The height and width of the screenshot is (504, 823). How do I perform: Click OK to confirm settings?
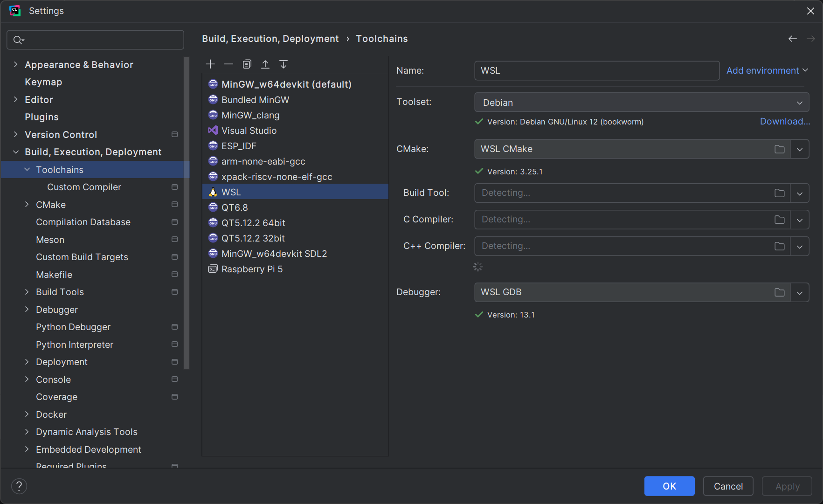point(669,486)
